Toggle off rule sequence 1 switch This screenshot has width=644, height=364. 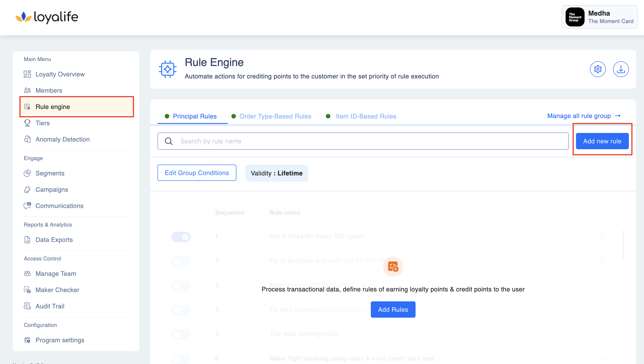pos(181,236)
